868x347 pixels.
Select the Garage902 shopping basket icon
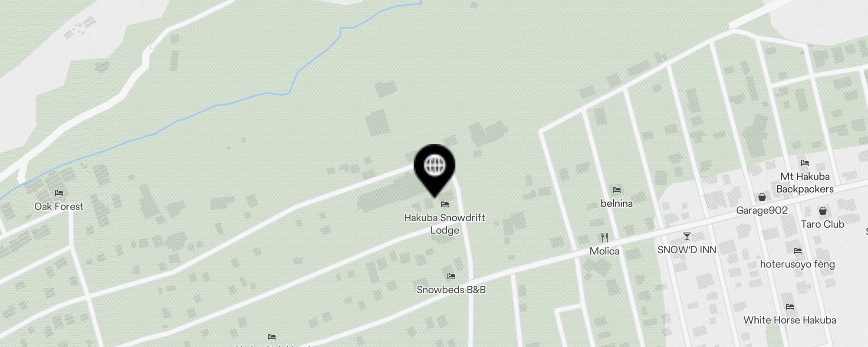tap(762, 197)
